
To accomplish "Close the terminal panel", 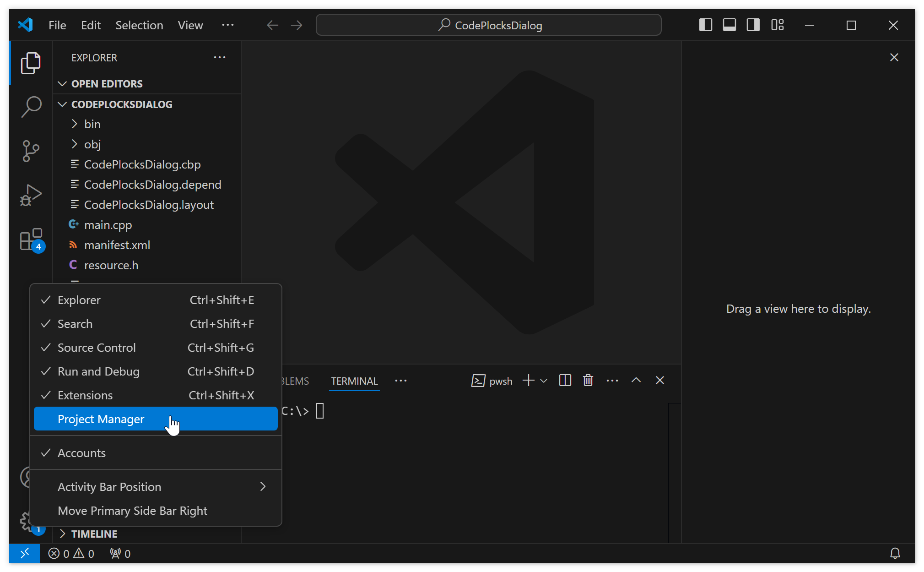I will (659, 381).
